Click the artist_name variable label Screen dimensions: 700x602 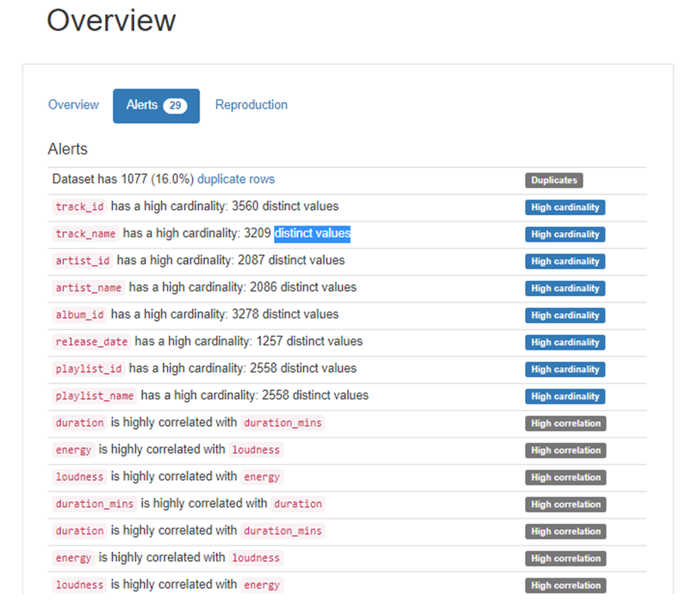tap(88, 288)
